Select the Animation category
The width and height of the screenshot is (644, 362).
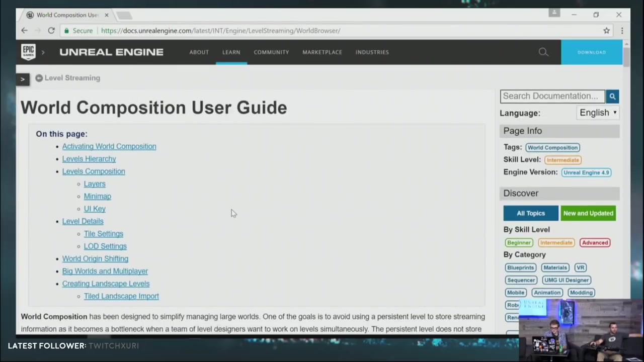point(547,293)
